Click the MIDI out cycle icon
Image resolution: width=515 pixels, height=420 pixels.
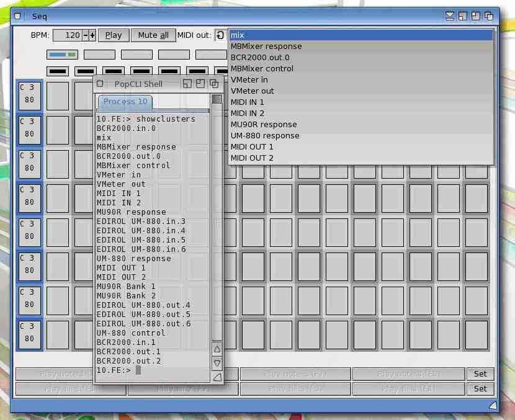click(220, 35)
